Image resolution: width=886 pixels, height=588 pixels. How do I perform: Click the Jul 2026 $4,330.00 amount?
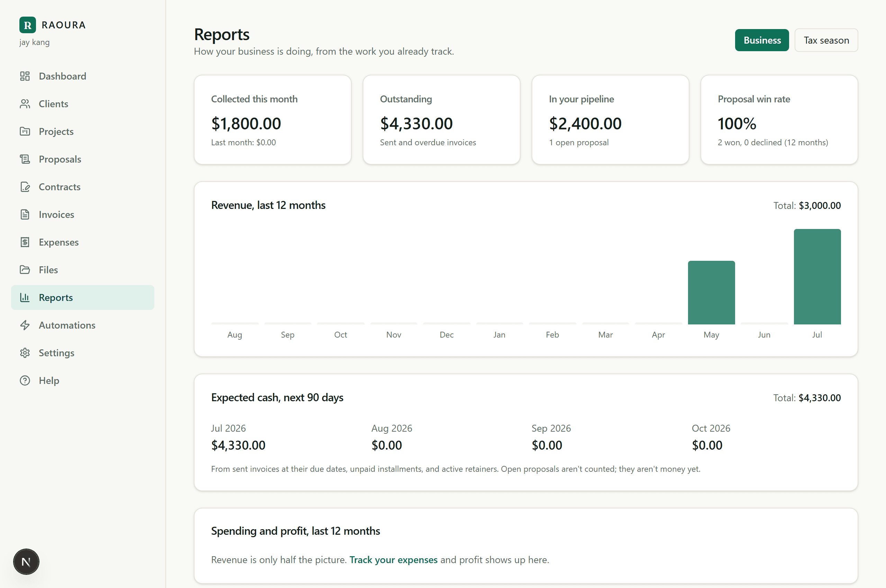(238, 445)
